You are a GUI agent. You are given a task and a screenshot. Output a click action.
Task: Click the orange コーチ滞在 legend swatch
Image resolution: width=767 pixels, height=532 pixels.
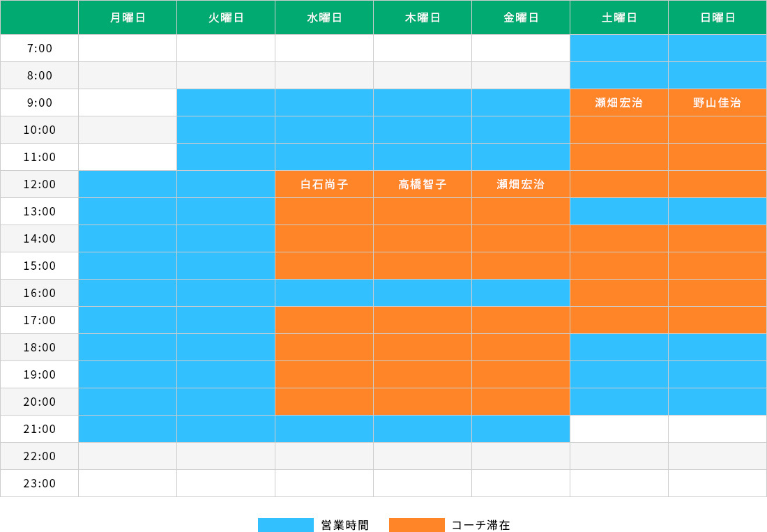[416, 525]
